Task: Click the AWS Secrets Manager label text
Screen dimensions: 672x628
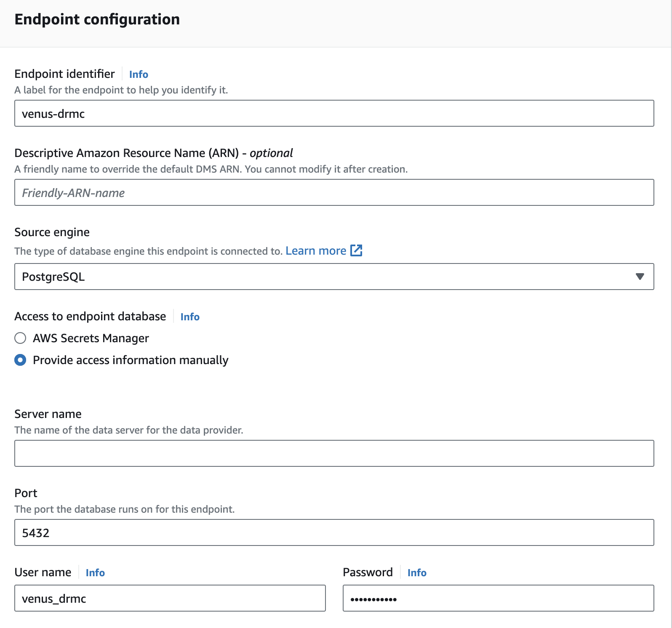Action: (x=91, y=338)
